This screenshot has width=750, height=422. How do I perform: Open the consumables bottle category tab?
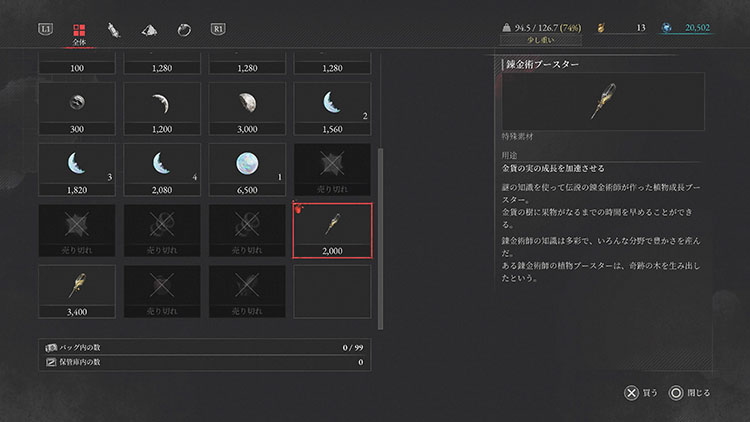113,30
